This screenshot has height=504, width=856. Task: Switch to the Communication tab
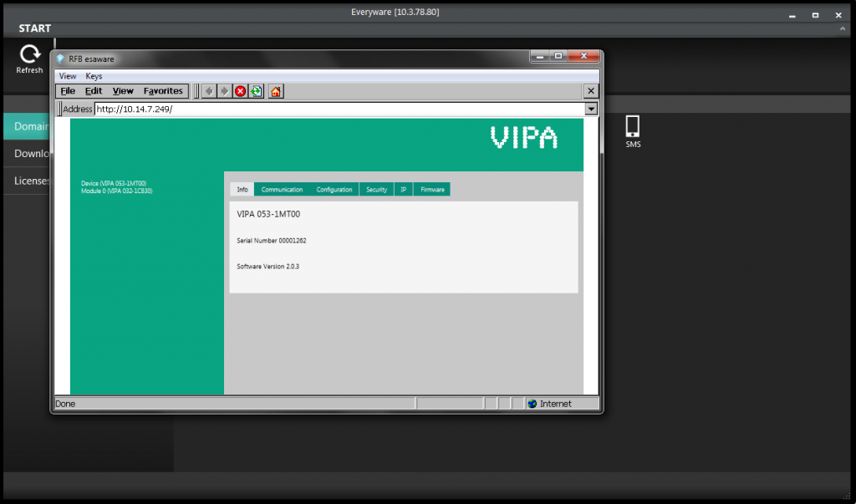(x=282, y=190)
